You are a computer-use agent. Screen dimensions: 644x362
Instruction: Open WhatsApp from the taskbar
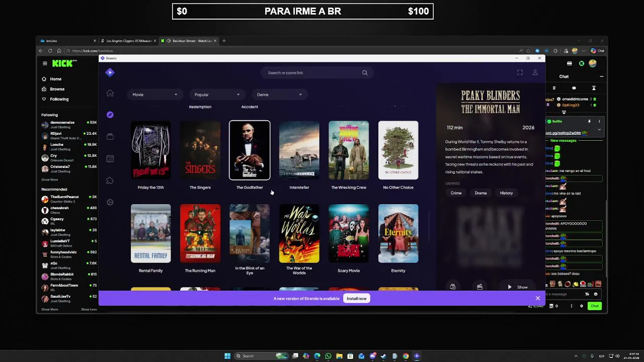328,356
